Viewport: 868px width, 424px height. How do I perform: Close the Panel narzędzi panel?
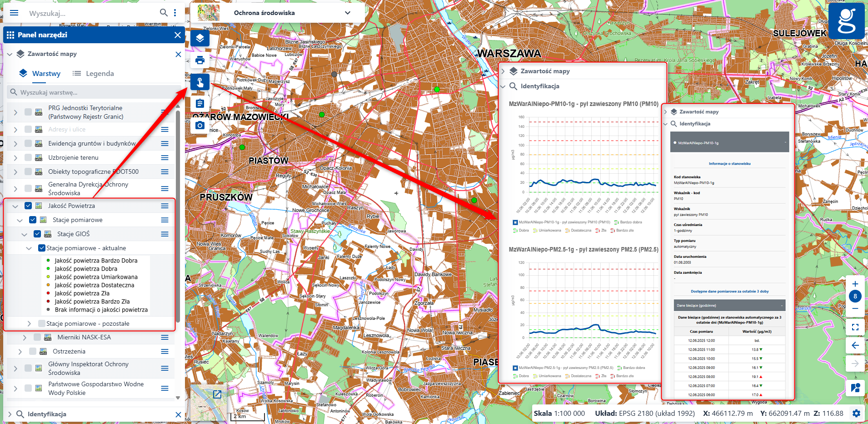pyautogui.click(x=177, y=35)
